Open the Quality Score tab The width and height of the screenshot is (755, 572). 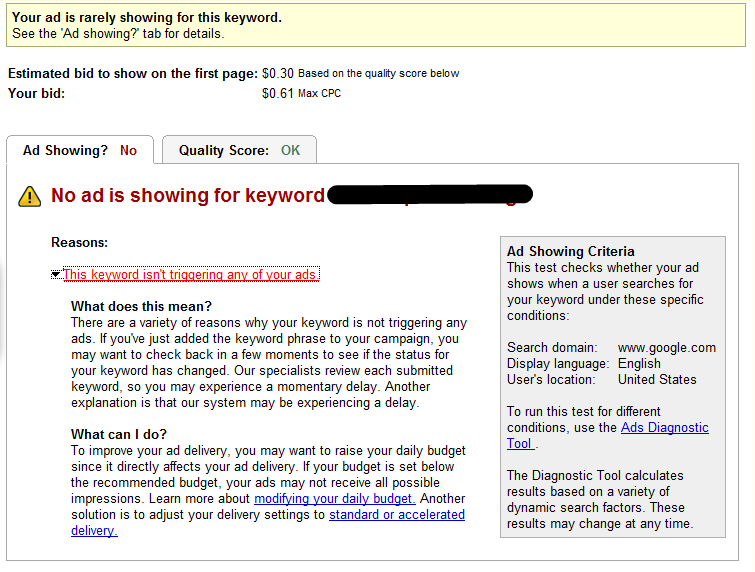[x=239, y=151]
